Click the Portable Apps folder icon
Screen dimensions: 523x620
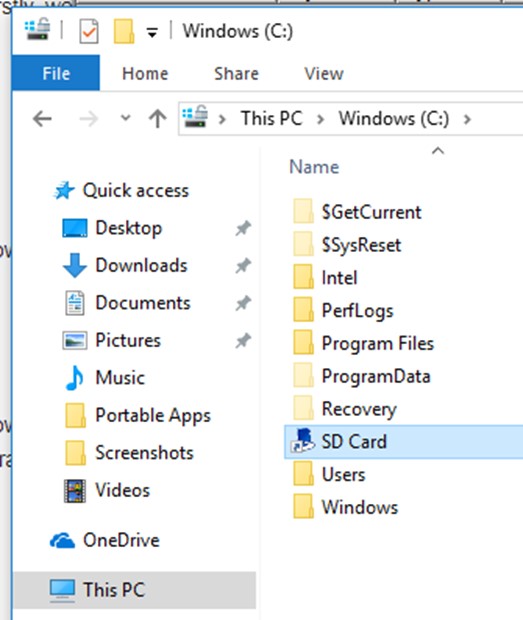click(75, 416)
